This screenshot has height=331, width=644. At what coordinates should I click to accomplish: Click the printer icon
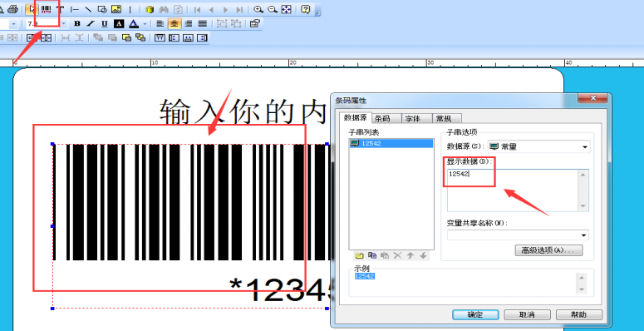(x=13, y=9)
